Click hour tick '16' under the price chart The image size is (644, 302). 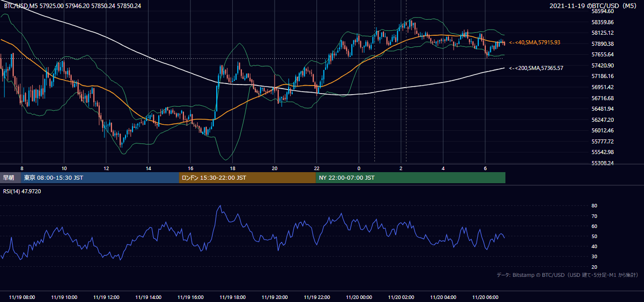[190, 168]
